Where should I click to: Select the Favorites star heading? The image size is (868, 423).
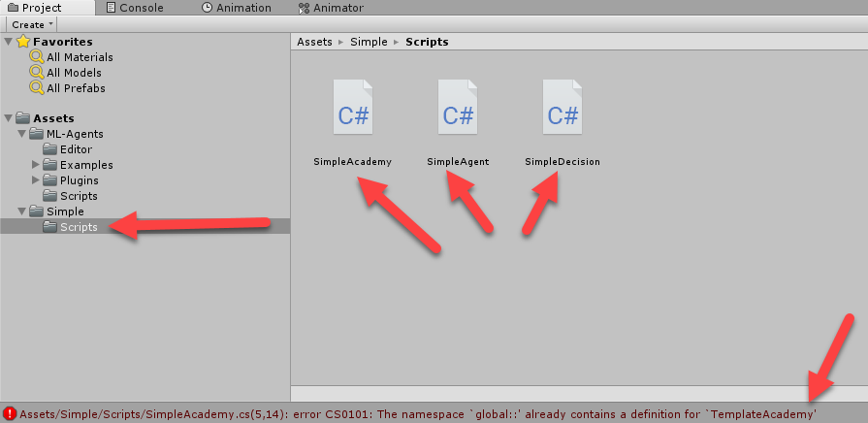(54, 42)
